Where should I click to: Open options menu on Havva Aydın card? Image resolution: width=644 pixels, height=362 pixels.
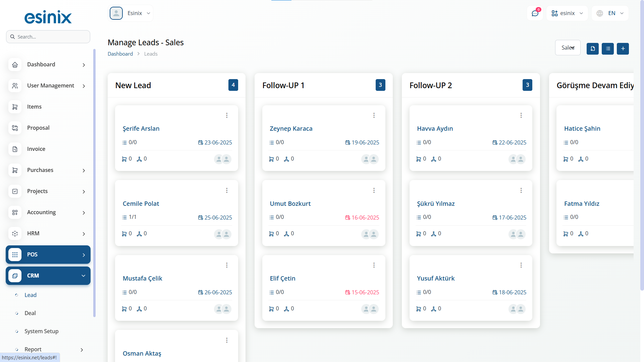click(x=521, y=115)
